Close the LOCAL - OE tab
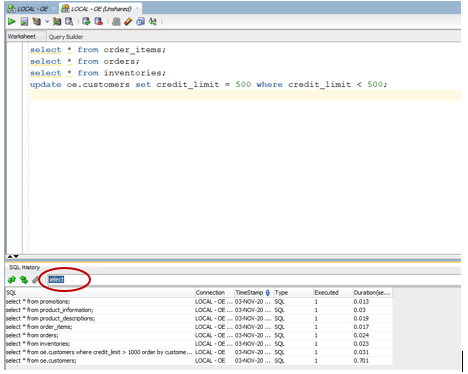This screenshot has width=468, height=374. (53, 9)
